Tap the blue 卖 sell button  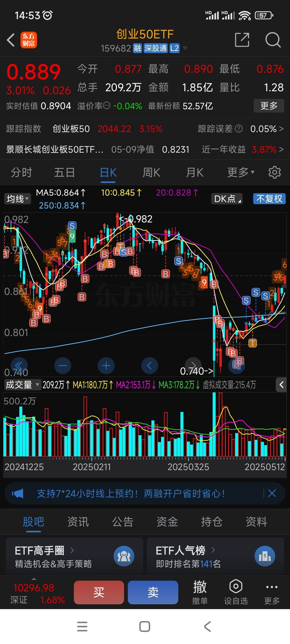153,592
